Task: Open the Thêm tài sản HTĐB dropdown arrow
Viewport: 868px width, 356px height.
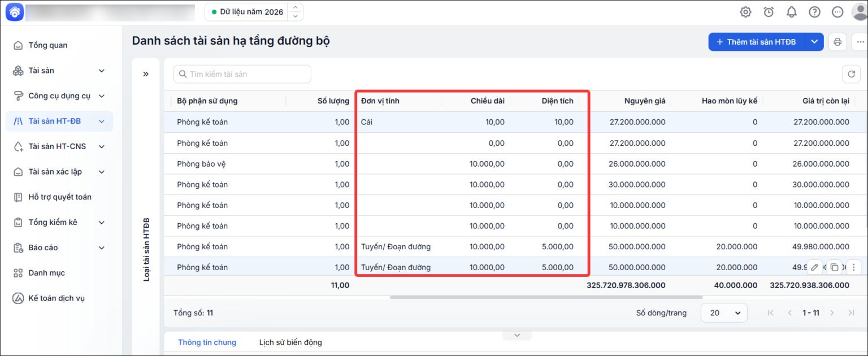Action: (x=814, y=42)
